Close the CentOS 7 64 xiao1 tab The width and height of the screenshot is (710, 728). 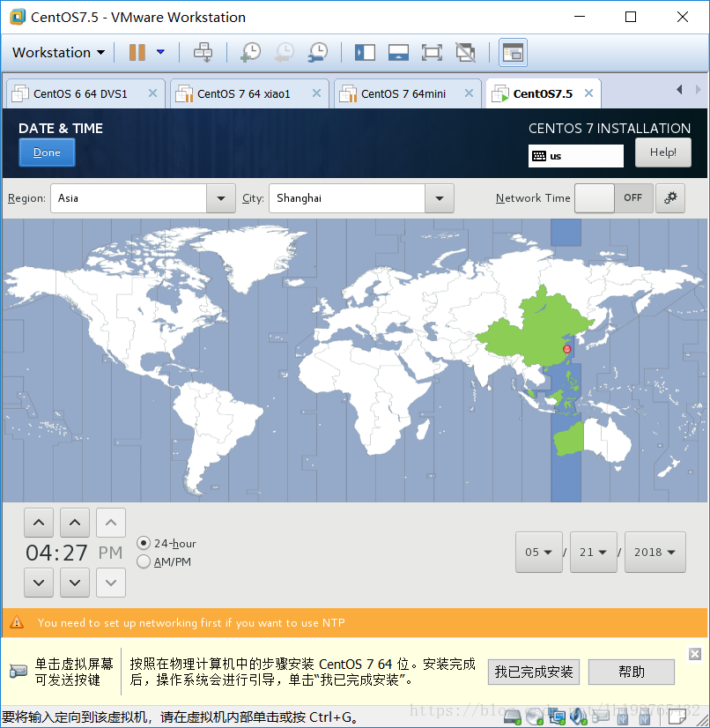coord(316,93)
